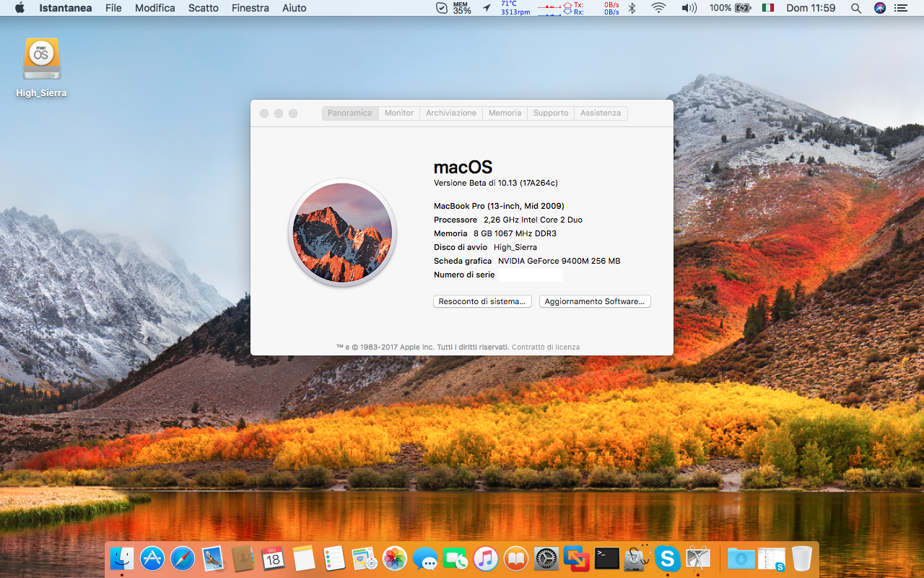The width and height of the screenshot is (924, 578).
Task: Open the Apple menu
Action: click(x=19, y=8)
